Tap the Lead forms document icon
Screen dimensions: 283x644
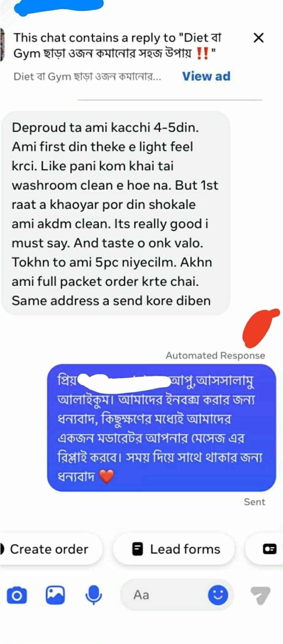pos(137,549)
